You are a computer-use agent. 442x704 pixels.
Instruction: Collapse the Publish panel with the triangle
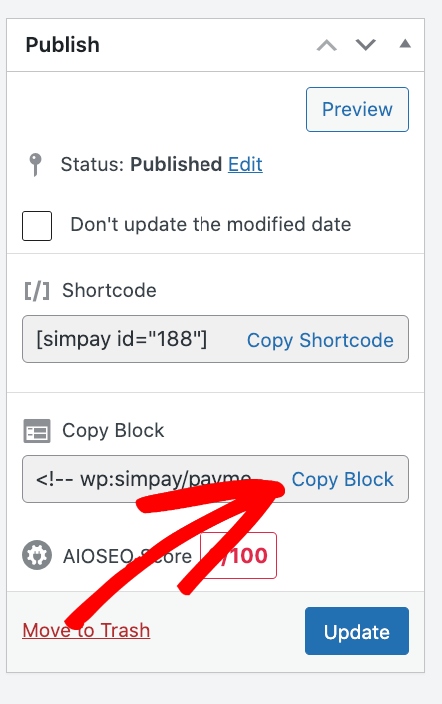(405, 44)
